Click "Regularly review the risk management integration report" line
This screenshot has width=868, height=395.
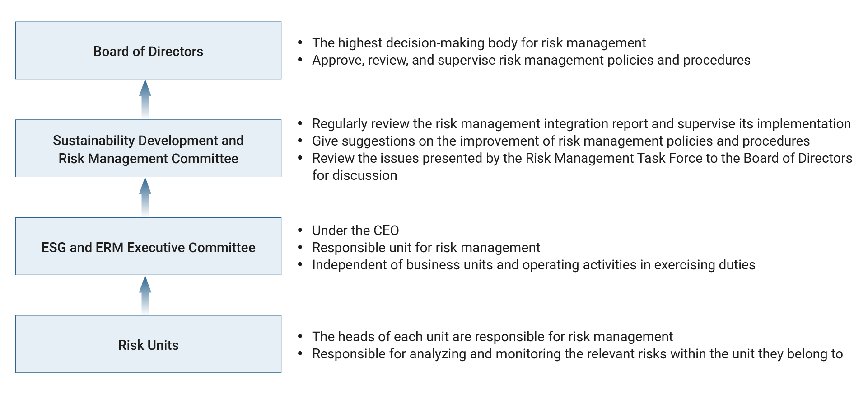(x=581, y=124)
